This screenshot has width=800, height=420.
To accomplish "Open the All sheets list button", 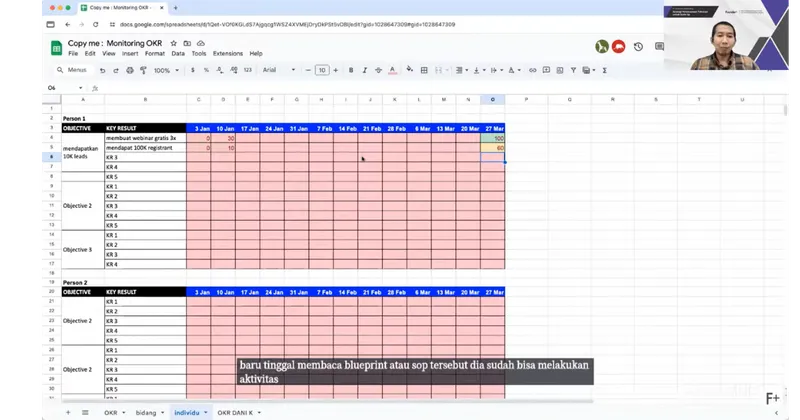I will pos(85,412).
